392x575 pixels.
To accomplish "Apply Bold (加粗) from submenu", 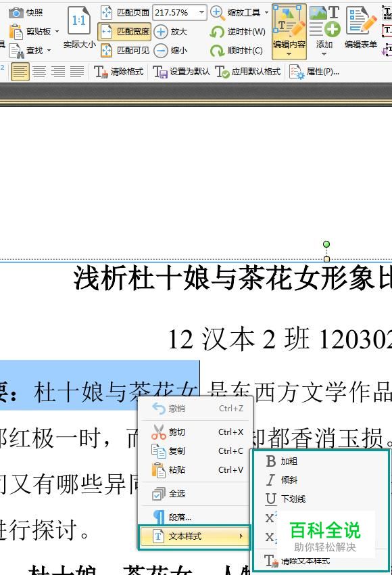I will pos(320,461).
